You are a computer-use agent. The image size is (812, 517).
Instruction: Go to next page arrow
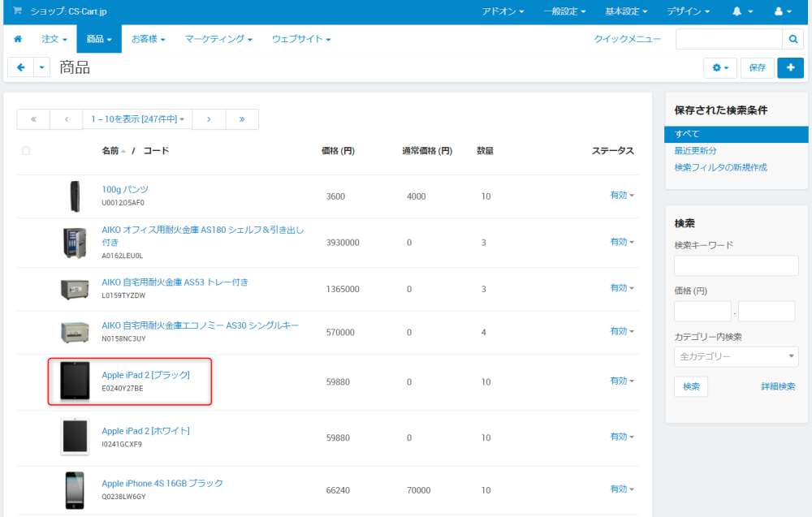pyautogui.click(x=209, y=119)
